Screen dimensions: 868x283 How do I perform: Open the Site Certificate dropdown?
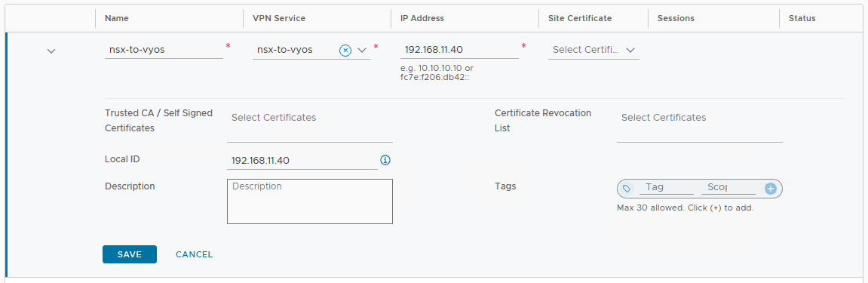593,50
